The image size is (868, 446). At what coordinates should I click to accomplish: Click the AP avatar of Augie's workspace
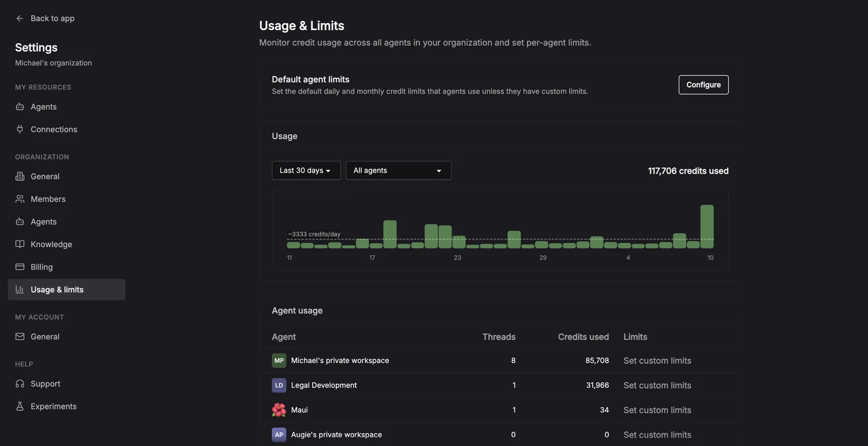click(279, 435)
